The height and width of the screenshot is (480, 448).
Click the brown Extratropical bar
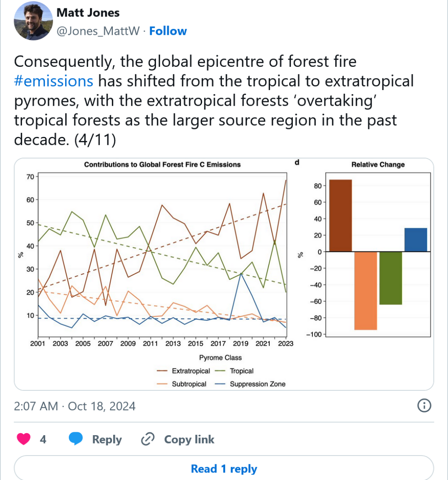(x=340, y=216)
